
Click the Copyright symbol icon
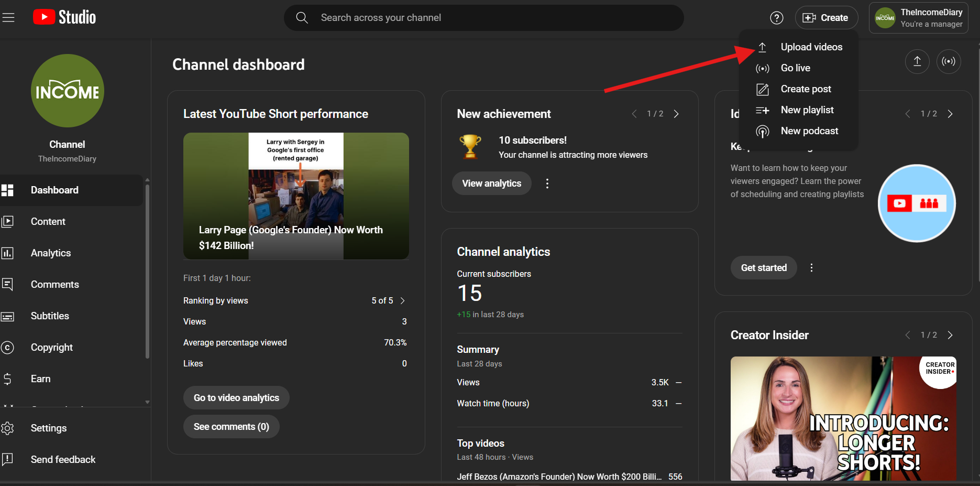(x=7, y=348)
